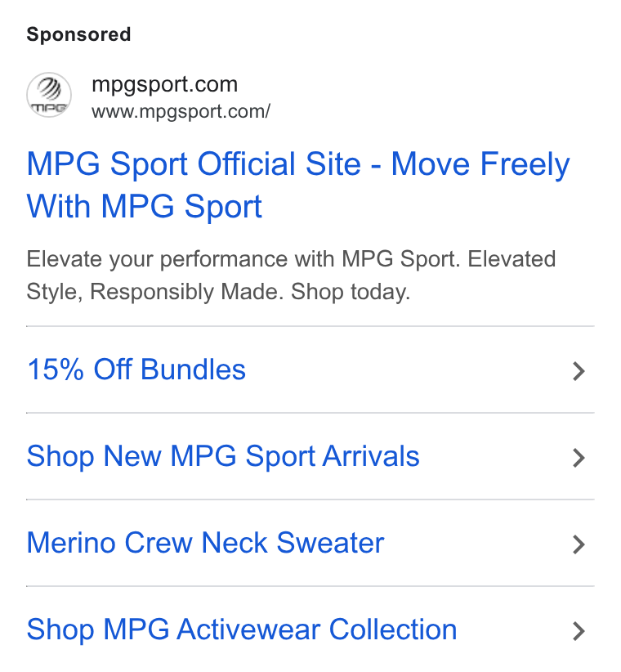Click 'Shop today.' in the ad description
The image size is (621, 672).
tap(351, 293)
